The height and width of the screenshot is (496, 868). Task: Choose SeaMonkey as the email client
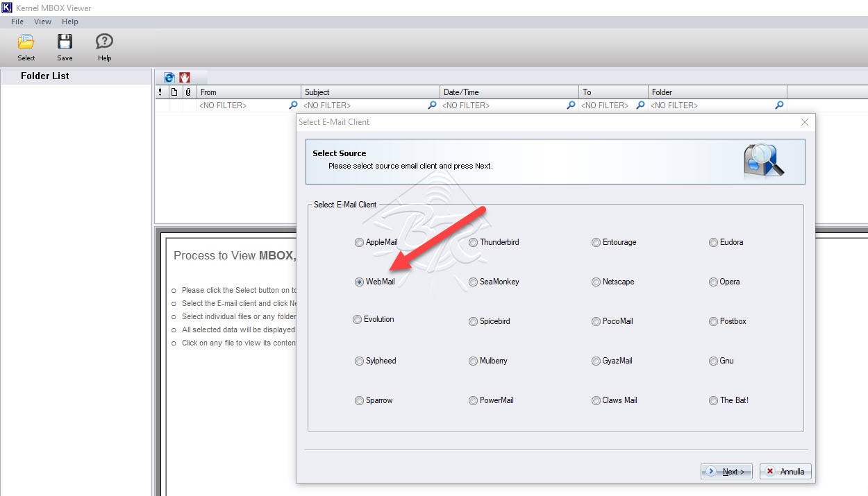[x=473, y=282]
